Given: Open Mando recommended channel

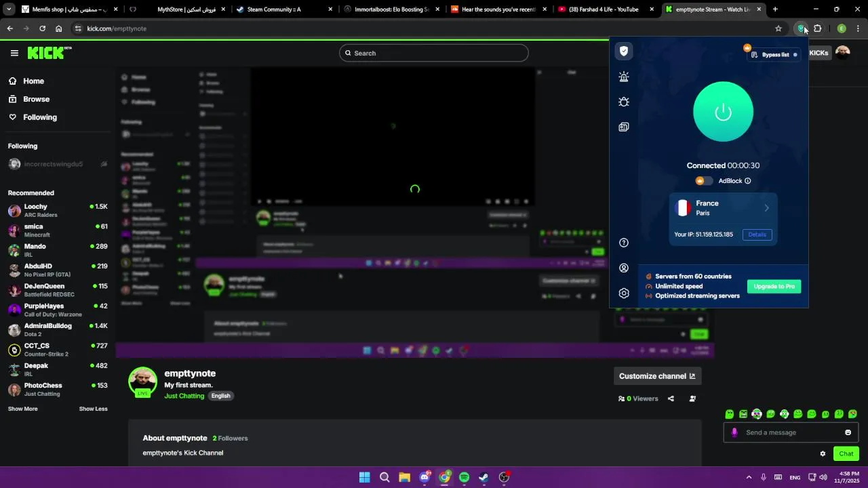Looking at the screenshot, I should click(x=58, y=250).
